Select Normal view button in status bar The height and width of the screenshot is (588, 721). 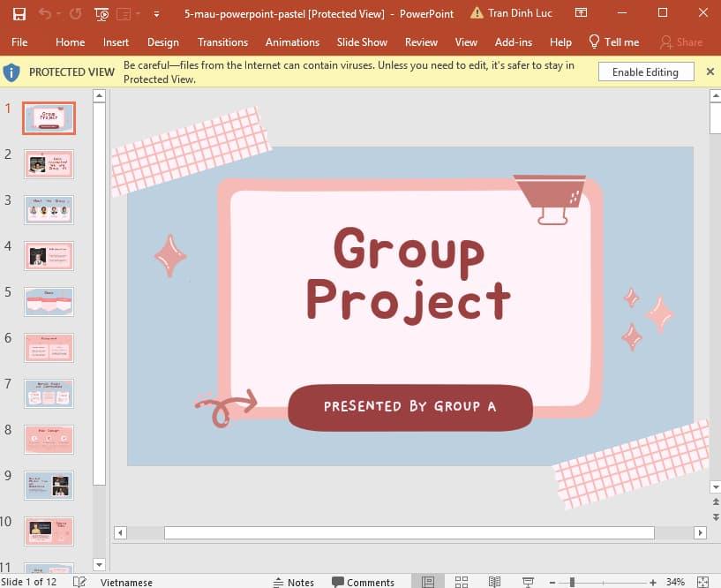(428, 582)
